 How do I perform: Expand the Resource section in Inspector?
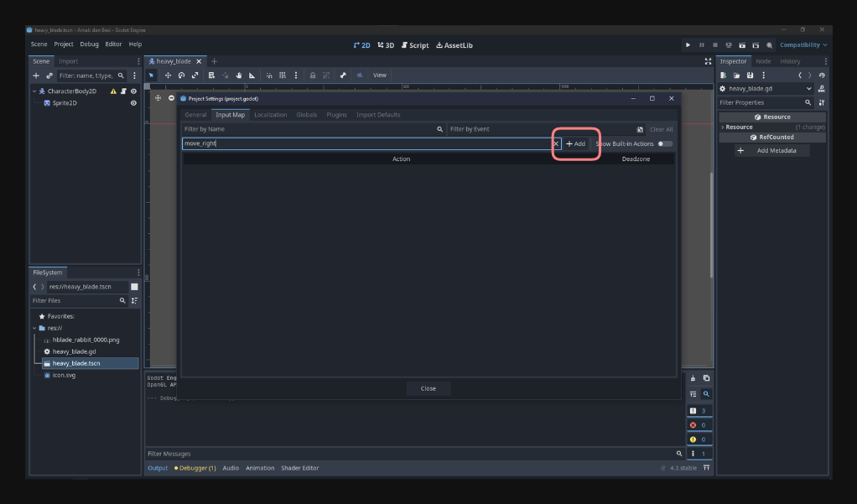pyautogui.click(x=772, y=127)
